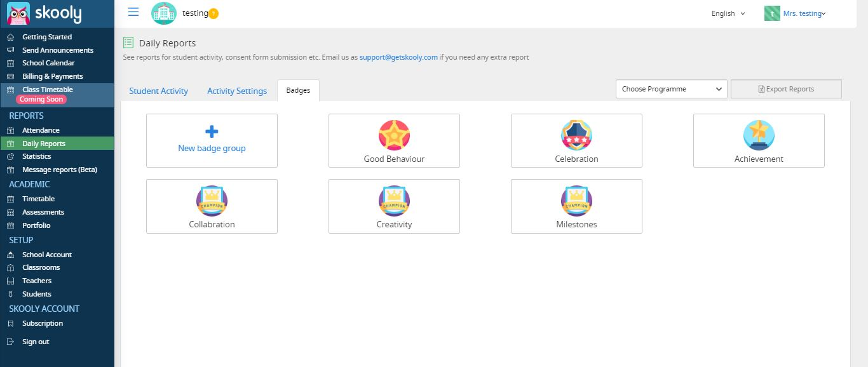Click the testing school name
The height and width of the screenshot is (367, 868).
195,13
